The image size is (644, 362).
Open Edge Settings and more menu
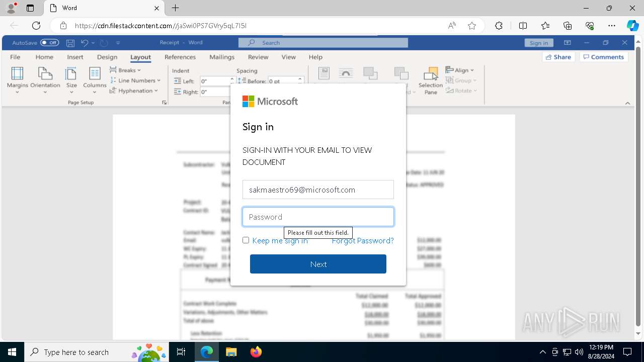[x=612, y=26]
